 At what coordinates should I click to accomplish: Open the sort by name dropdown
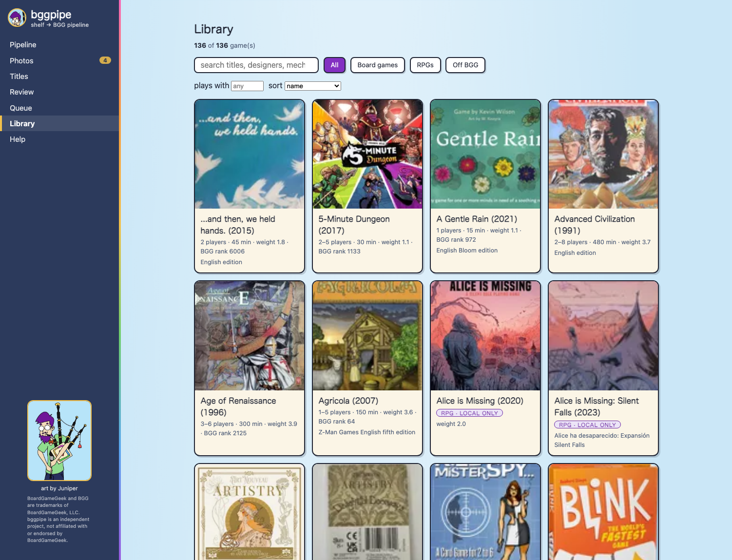313,86
